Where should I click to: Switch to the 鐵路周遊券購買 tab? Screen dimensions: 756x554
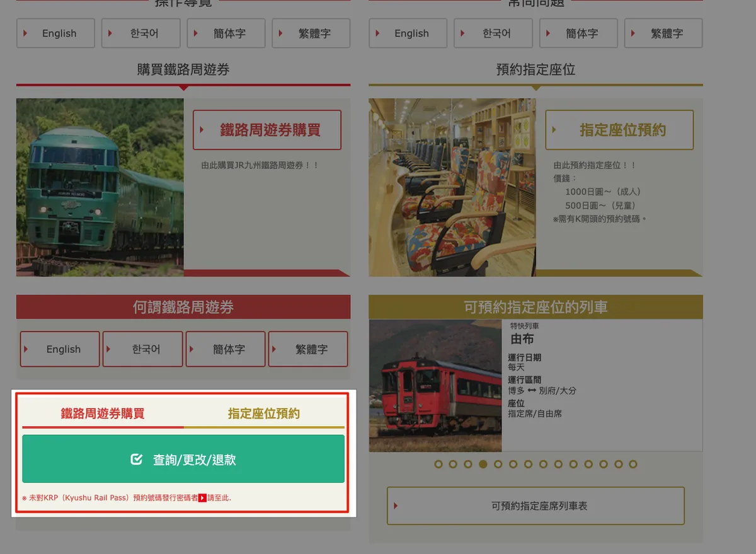click(103, 413)
